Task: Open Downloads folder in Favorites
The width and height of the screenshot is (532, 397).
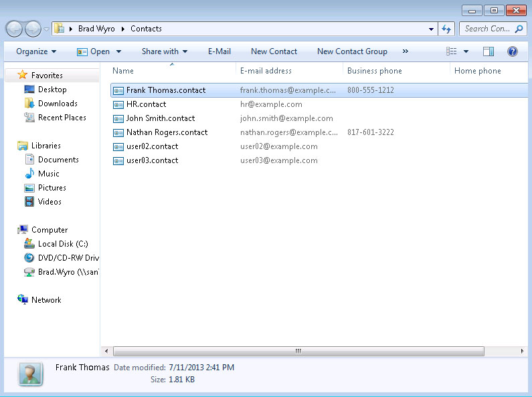Action: tap(58, 104)
